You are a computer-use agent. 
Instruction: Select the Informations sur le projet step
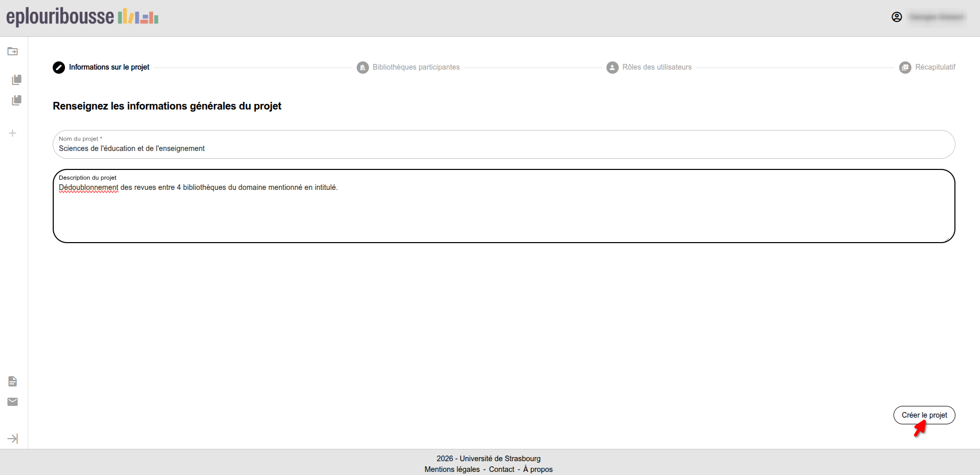tap(109, 67)
